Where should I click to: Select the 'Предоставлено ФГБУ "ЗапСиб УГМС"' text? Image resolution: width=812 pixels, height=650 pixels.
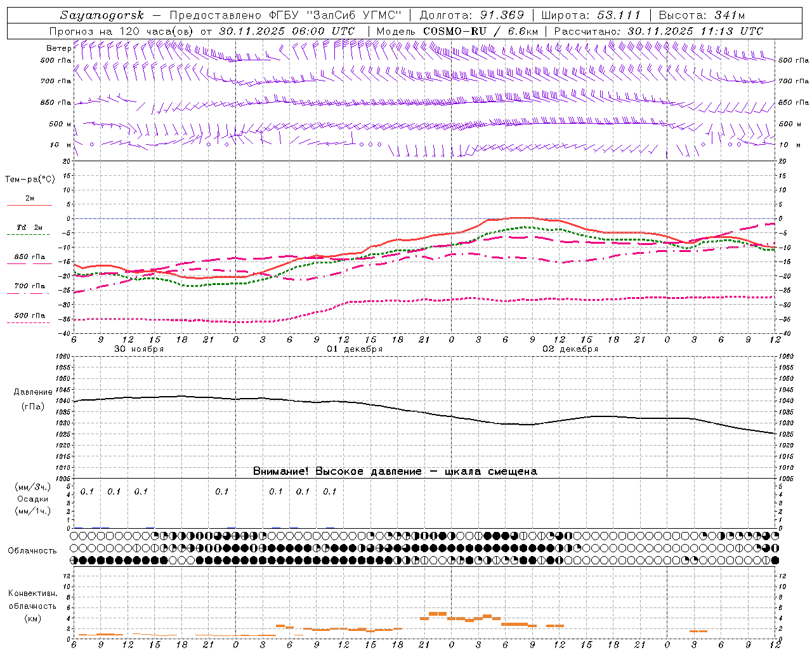(287, 15)
